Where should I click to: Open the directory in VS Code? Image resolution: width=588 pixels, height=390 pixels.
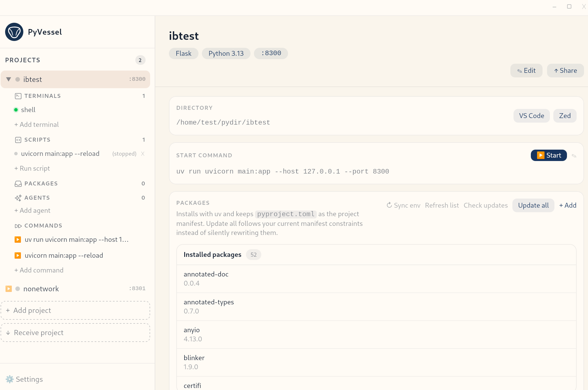pyautogui.click(x=531, y=115)
